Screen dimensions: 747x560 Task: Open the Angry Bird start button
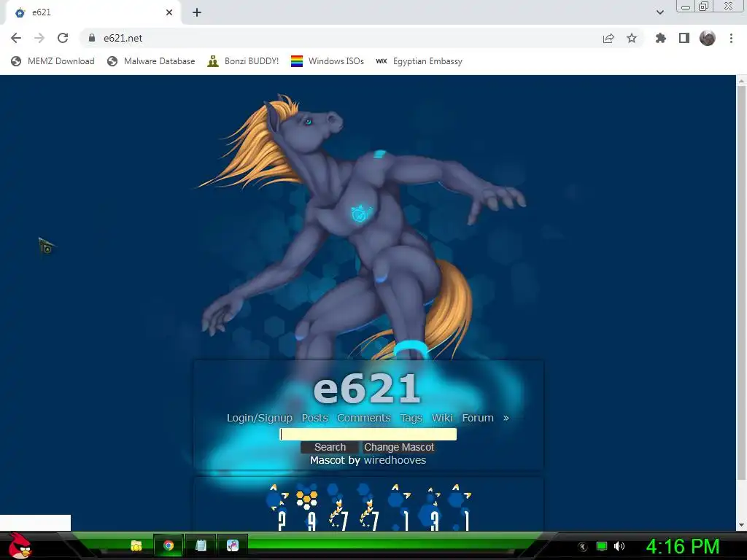point(20,545)
